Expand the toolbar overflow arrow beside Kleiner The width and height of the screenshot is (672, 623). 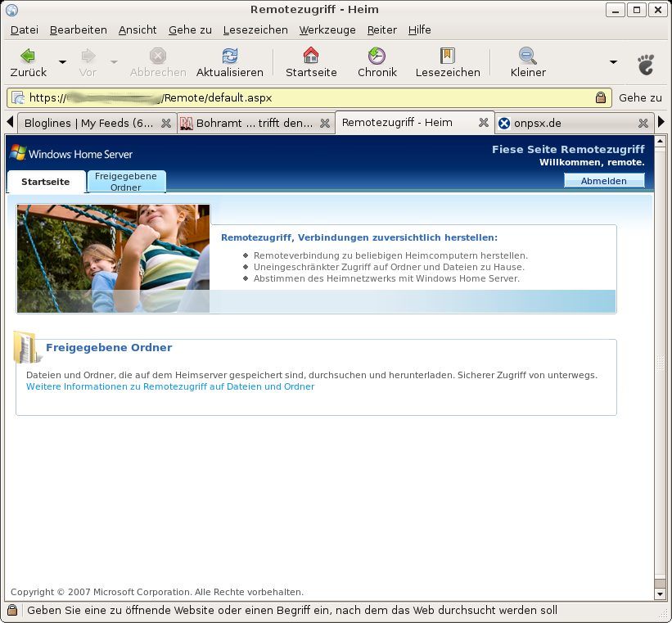pyautogui.click(x=613, y=62)
